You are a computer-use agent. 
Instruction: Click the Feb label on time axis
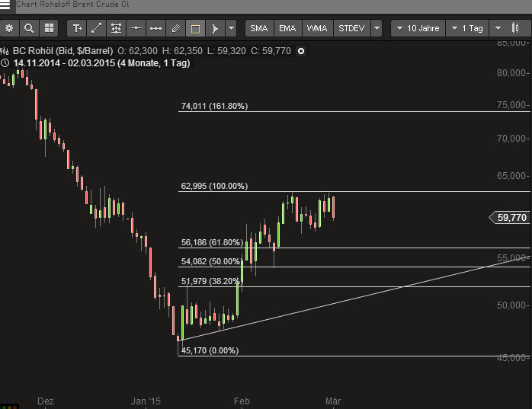[242, 401]
